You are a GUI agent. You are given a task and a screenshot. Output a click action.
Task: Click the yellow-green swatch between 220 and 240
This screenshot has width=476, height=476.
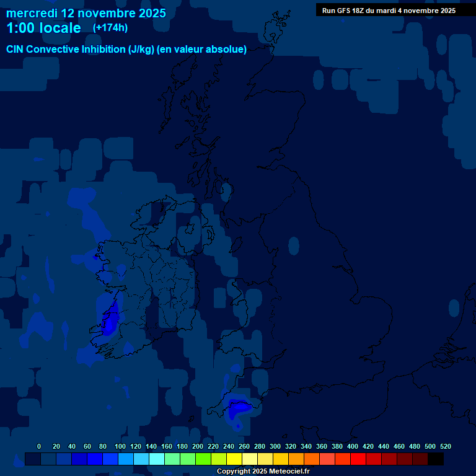[219, 459]
